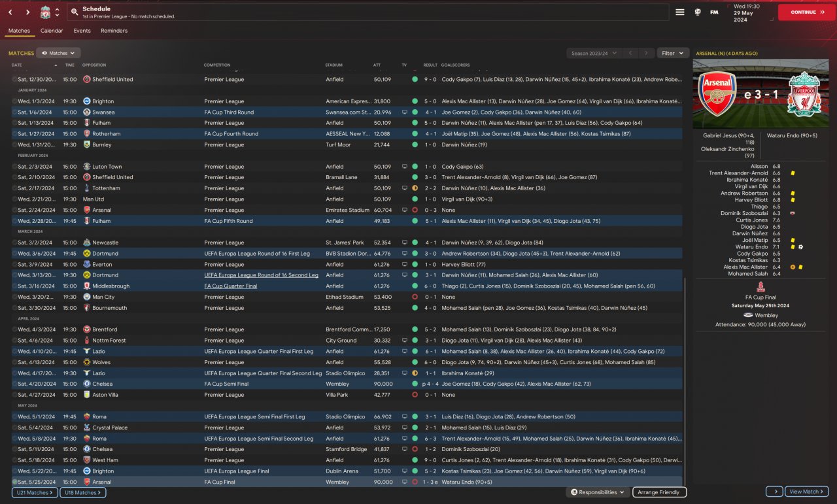Viewport: 837px width, 504px height.
Task: Sort by Competition column header
Action: tap(217, 65)
